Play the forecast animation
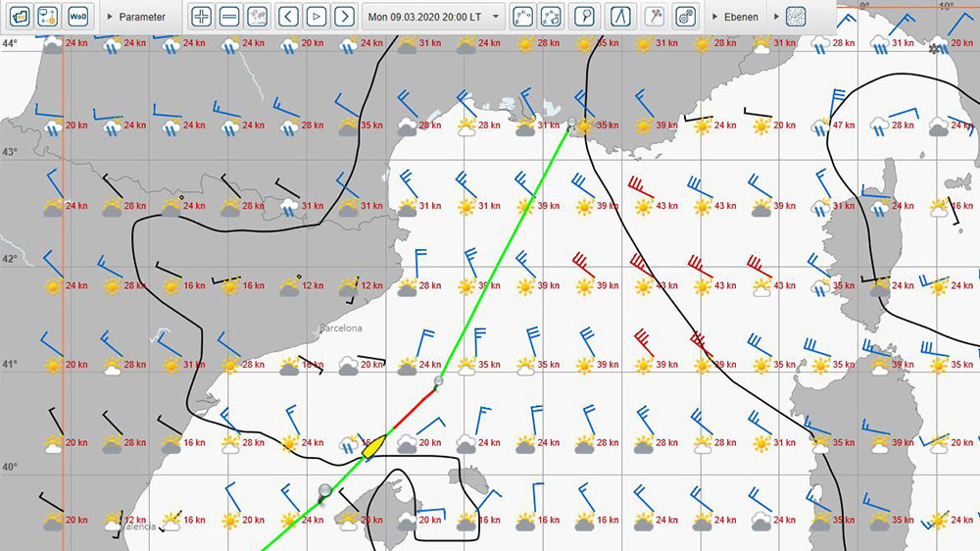The width and height of the screenshot is (980, 551). [316, 17]
